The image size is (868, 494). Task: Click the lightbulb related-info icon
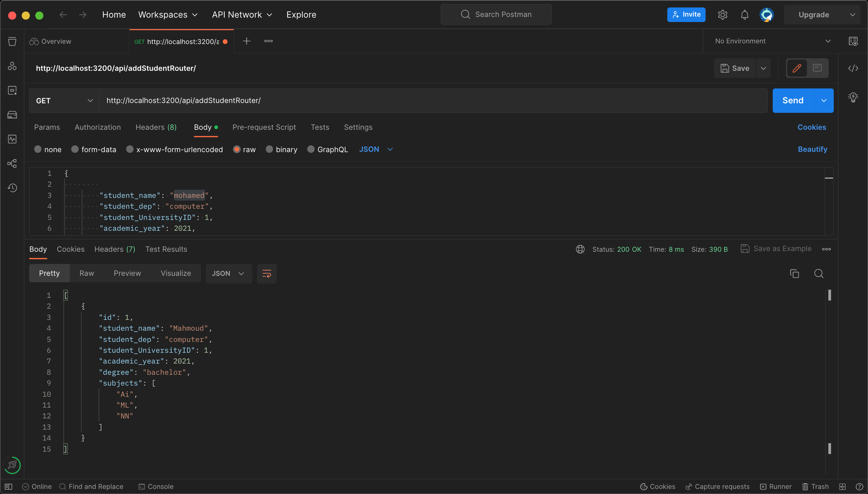[853, 97]
